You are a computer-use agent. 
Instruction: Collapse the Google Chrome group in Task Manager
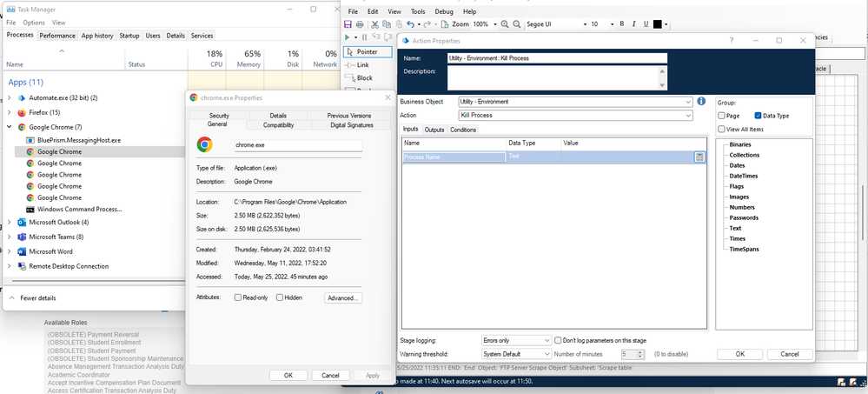coord(10,127)
